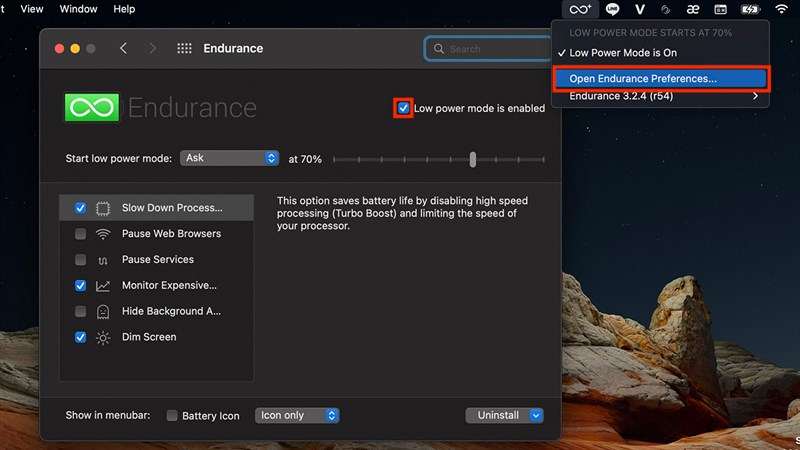Screen dimensions: 800x450
Task: Toggle the 'Low power mode is enabled' checkbox
Action: [x=403, y=108]
